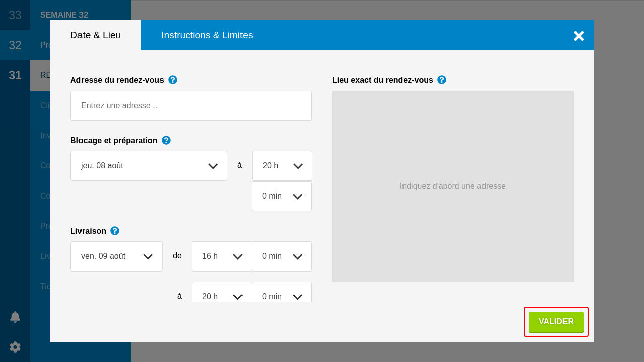Expand the ven. 09 août delivery date dropdown

click(116, 256)
